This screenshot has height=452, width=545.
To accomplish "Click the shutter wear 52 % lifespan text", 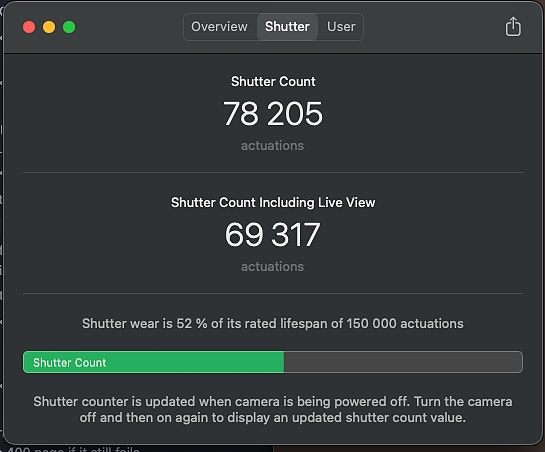I will (273, 324).
